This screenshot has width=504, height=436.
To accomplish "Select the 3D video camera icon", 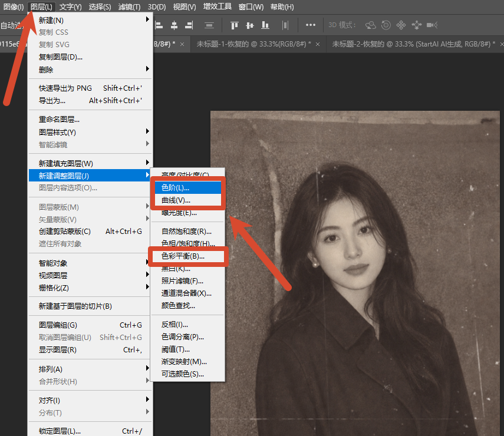I will coord(432,25).
